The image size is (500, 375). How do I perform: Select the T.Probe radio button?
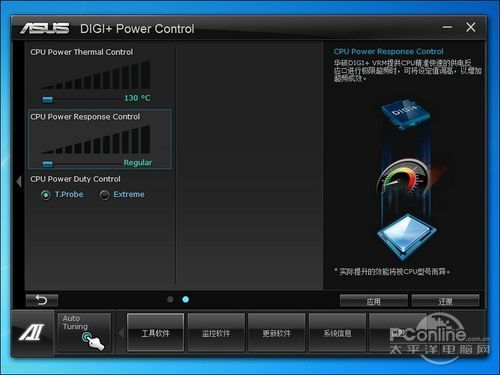(x=46, y=195)
